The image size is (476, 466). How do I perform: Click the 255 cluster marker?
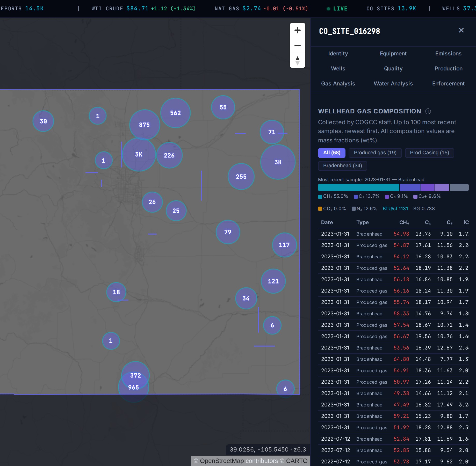click(241, 177)
